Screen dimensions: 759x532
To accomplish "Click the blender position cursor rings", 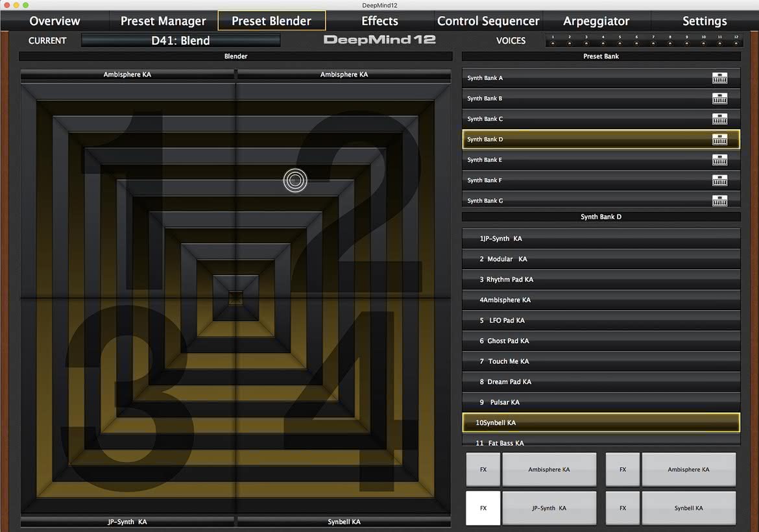I will 295,180.
